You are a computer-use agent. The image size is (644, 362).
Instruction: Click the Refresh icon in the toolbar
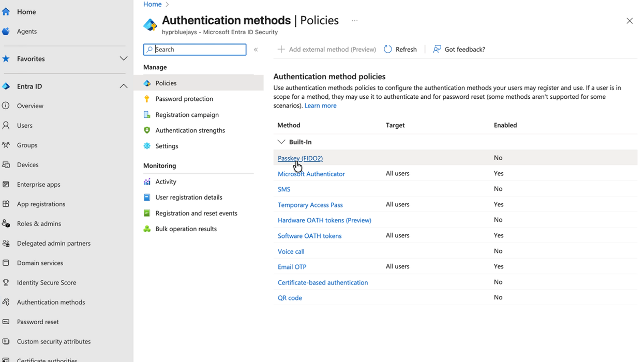[388, 49]
